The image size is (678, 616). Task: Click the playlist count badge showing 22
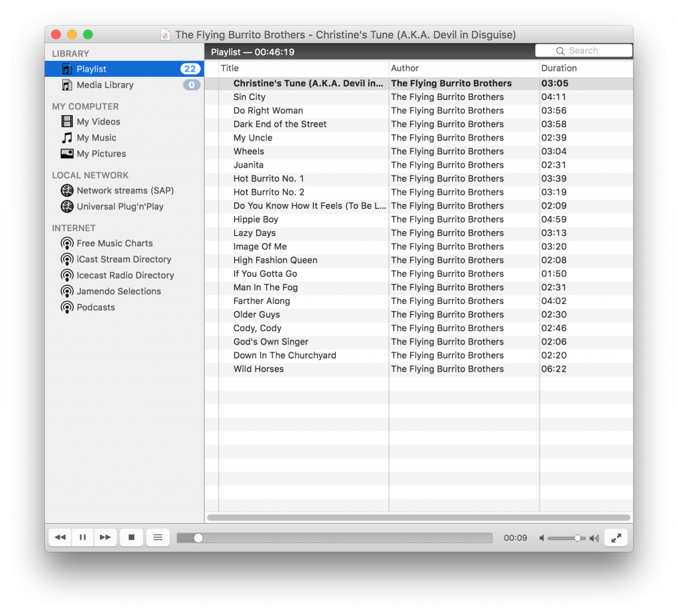point(190,69)
